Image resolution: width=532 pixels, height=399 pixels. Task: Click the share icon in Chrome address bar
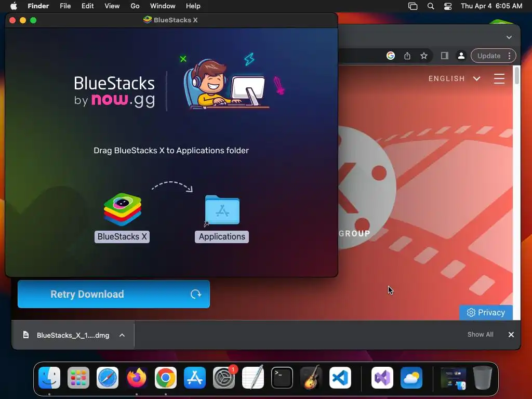coord(407,56)
